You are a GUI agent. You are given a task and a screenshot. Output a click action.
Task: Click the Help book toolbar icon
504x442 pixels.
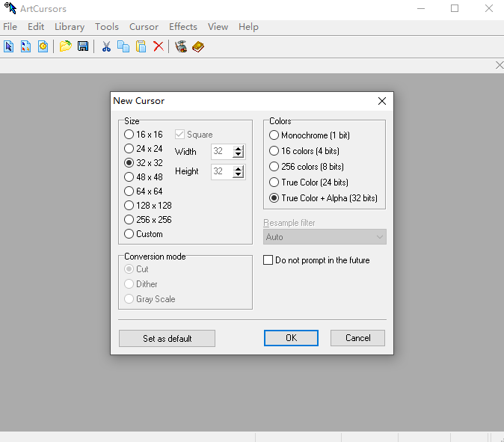(198, 46)
